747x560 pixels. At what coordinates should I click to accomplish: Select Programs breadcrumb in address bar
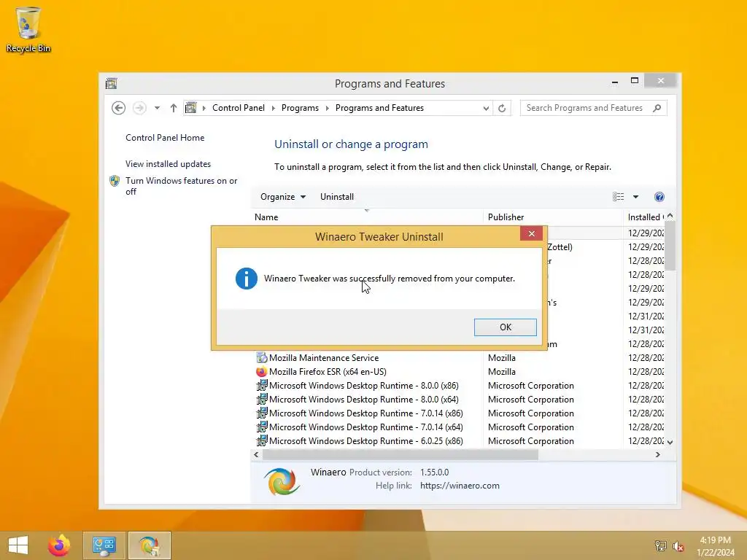(300, 108)
